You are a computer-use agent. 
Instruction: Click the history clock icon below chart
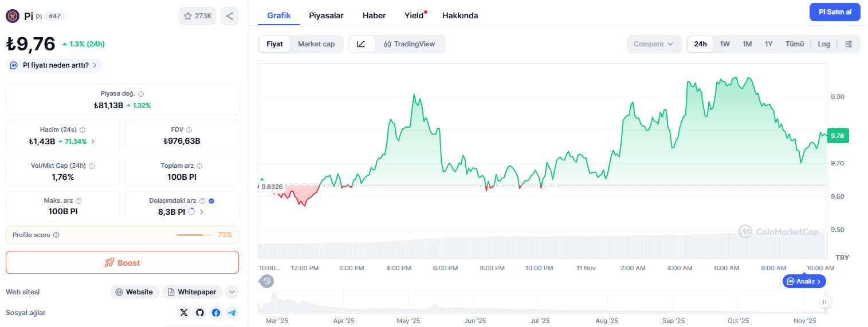coord(267,281)
